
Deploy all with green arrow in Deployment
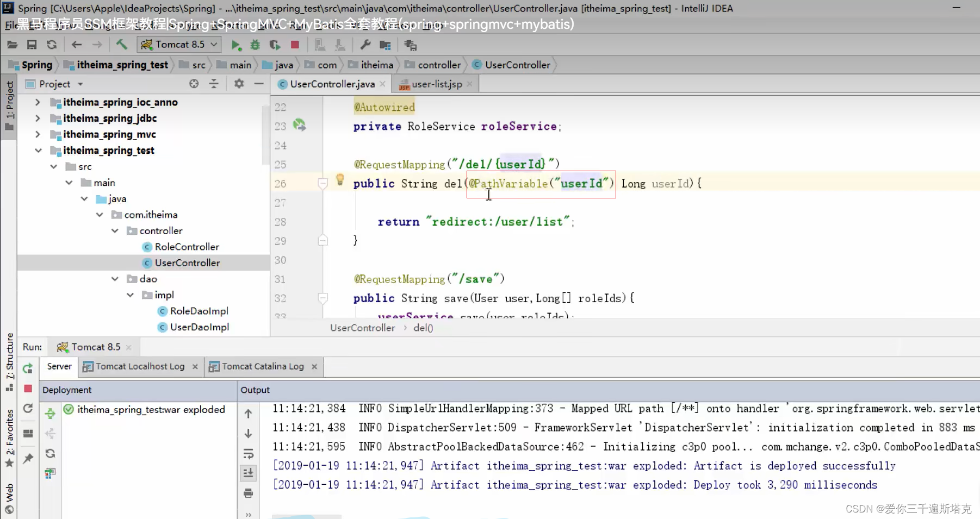pyautogui.click(x=50, y=414)
